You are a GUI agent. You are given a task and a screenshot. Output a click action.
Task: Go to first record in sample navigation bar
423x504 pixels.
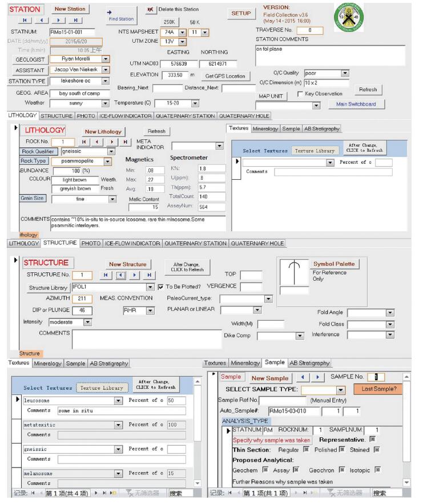pos(230,493)
